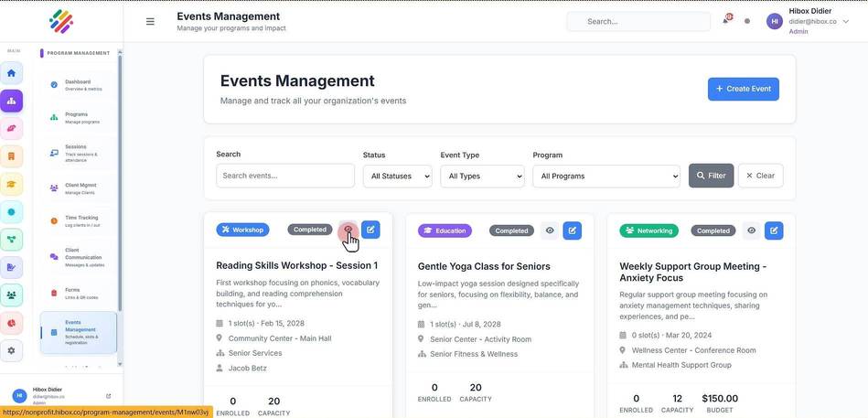Click the Hibox colorful logo
868x418 pixels.
coord(61,22)
